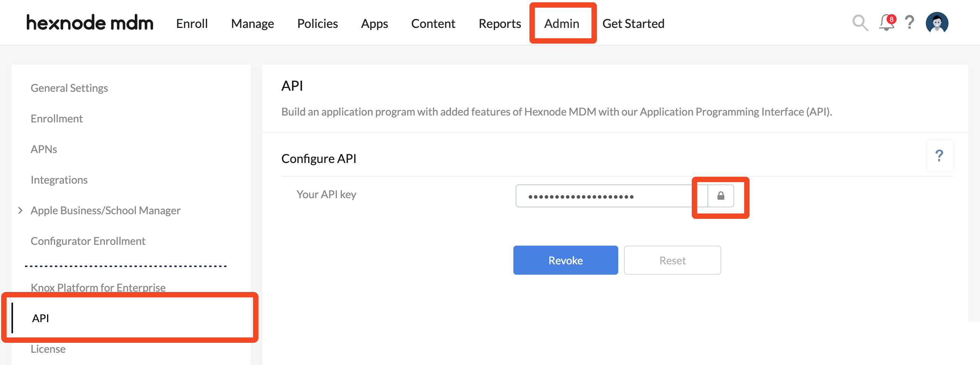The image size is (980, 365).
Task: Open the user profile avatar
Action: pos(937,23)
